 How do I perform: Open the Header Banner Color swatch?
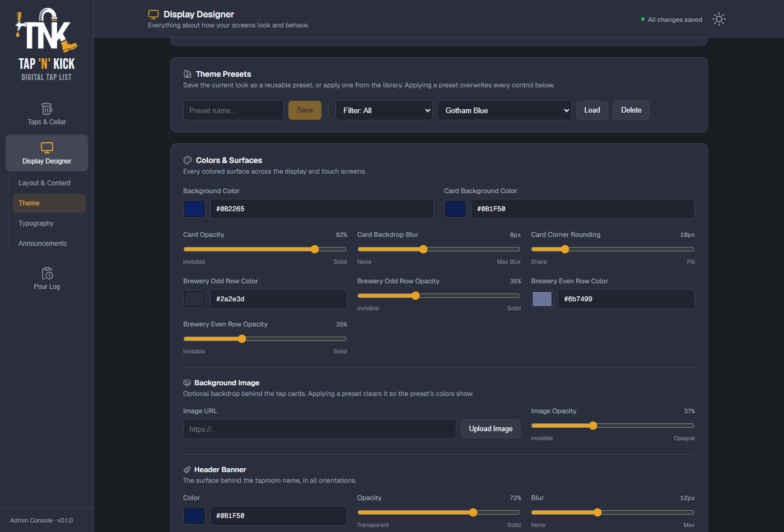(x=194, y=516)
